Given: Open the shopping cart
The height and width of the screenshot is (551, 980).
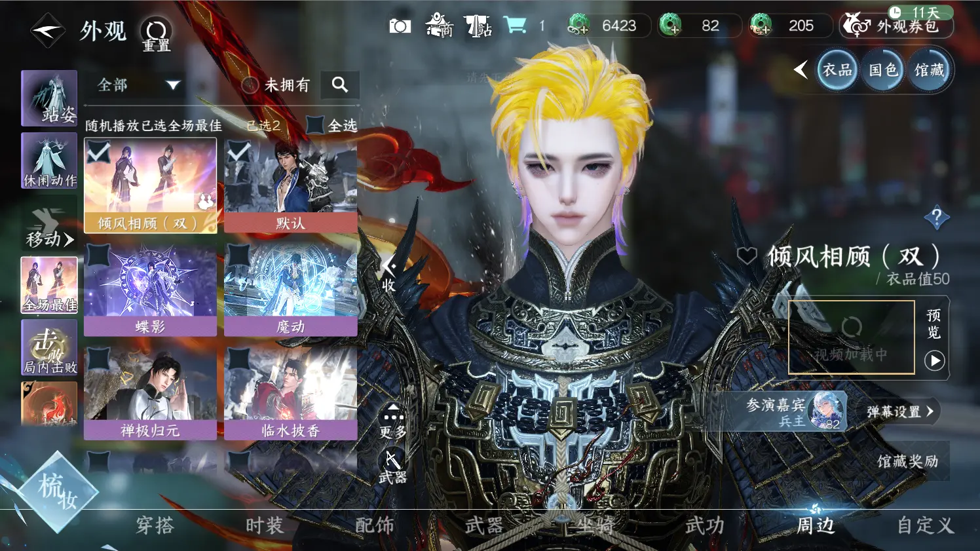Looking at the screenshot, I should (516, 26).
